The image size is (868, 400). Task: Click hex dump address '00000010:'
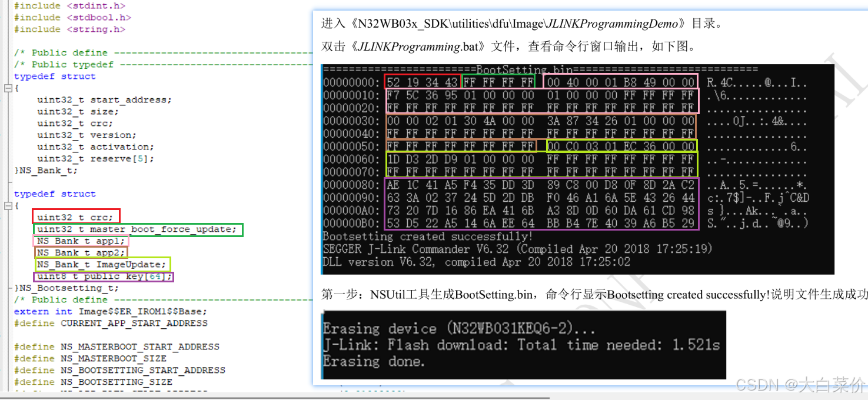[352, 95]
